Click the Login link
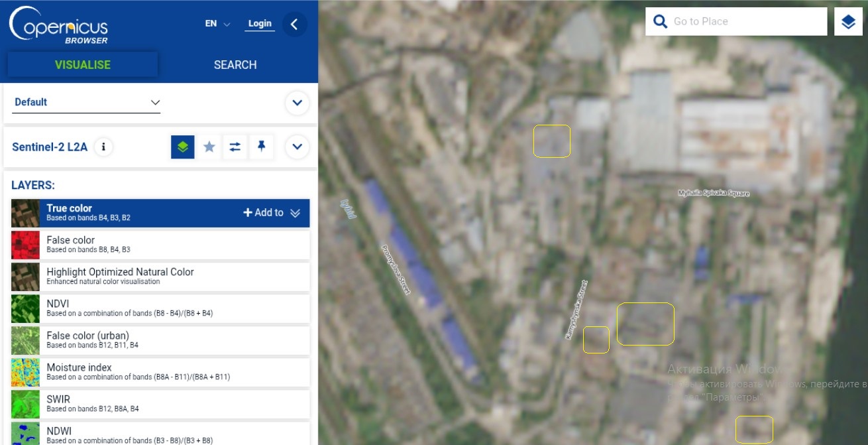This screenshot has width=868, height=445. 260,24
